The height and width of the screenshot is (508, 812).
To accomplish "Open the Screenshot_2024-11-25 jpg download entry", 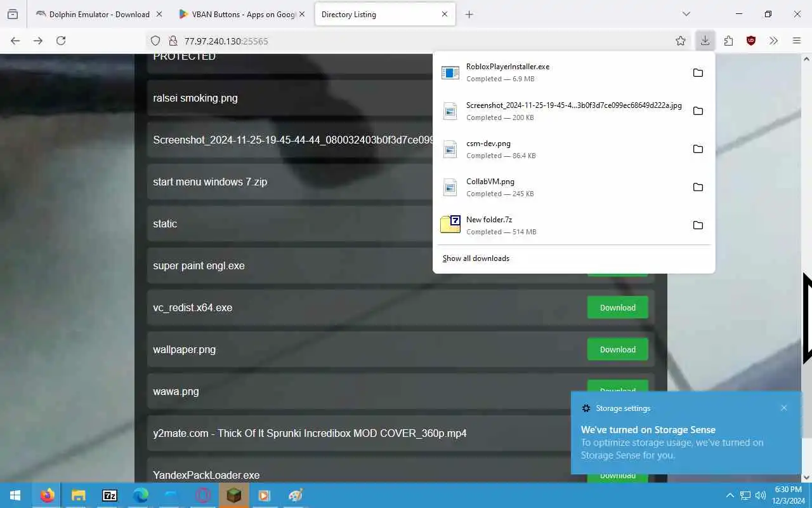I will [561, 110].
